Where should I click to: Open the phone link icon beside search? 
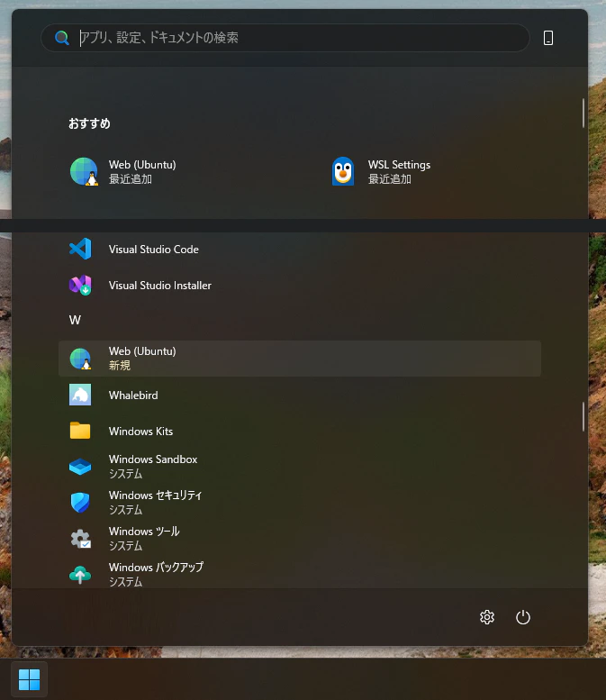pyautogui.click(x=548, y=38)
